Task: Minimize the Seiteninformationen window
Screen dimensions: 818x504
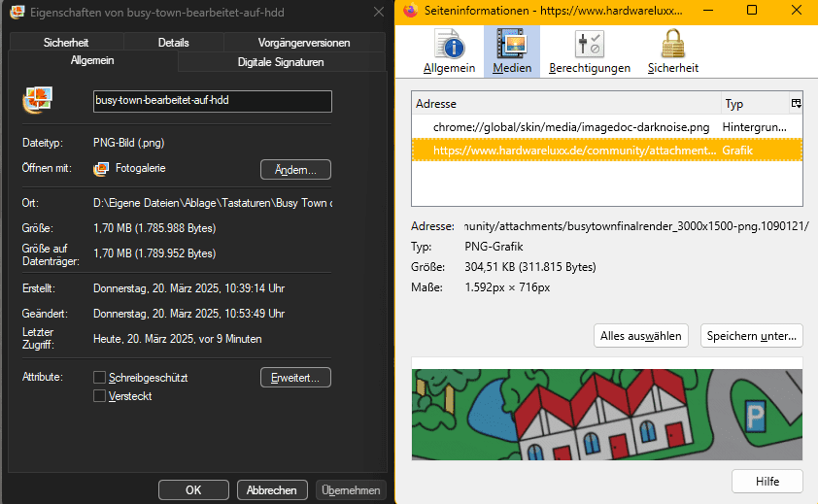Action: point(708,10)
